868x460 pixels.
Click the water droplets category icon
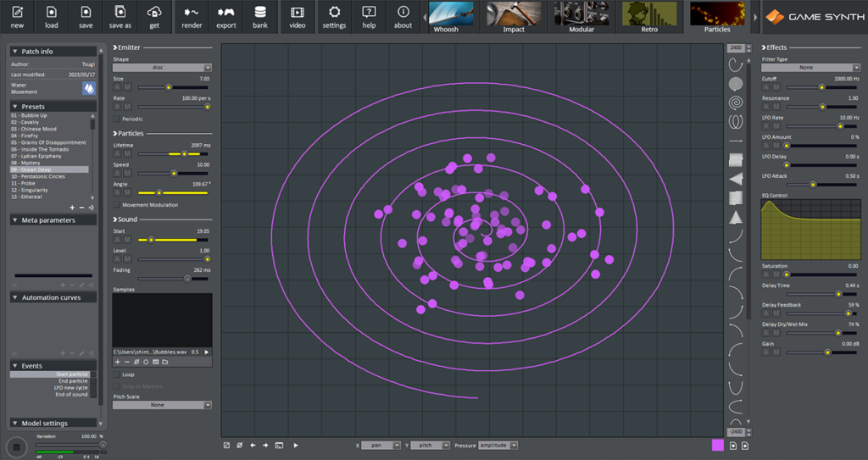click(x=88, y=88)
